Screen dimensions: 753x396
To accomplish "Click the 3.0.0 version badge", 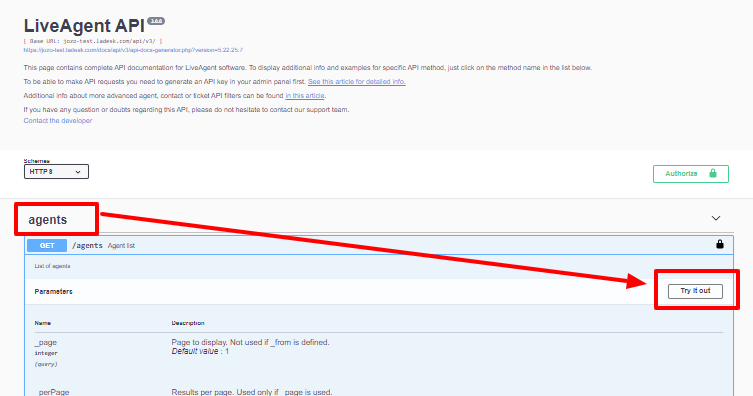I will point(156,21).
